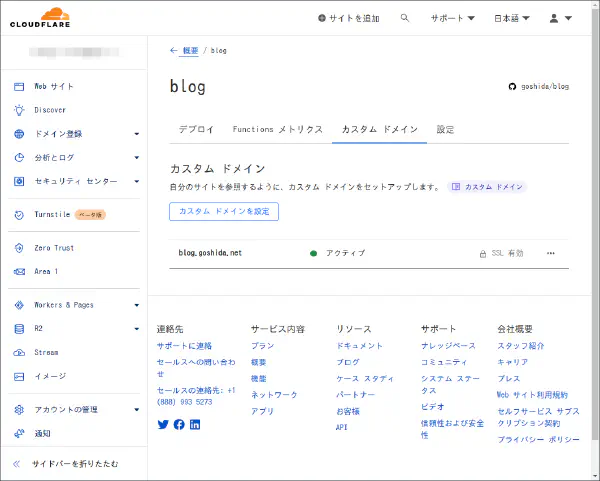Click the キャリア footer link
This screenshot has height=481, width=600.
[513, 362]
